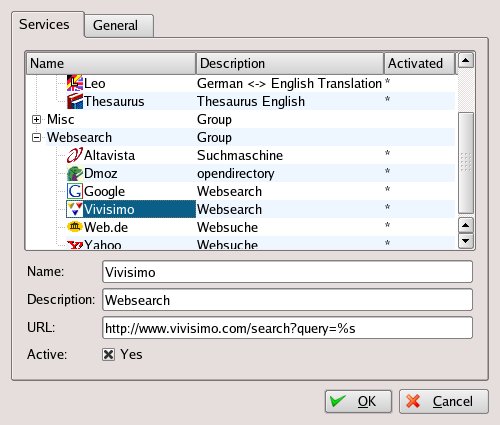The width and height of the screenshot is (500, 425).
Task: Click the Leo dictionary icon
Action: pyautogui.click(x=75, y=83)
